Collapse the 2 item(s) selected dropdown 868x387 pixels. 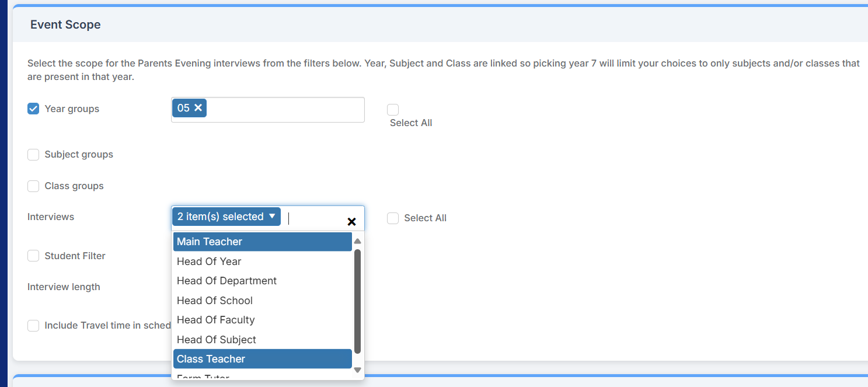[x=272, y=216]
